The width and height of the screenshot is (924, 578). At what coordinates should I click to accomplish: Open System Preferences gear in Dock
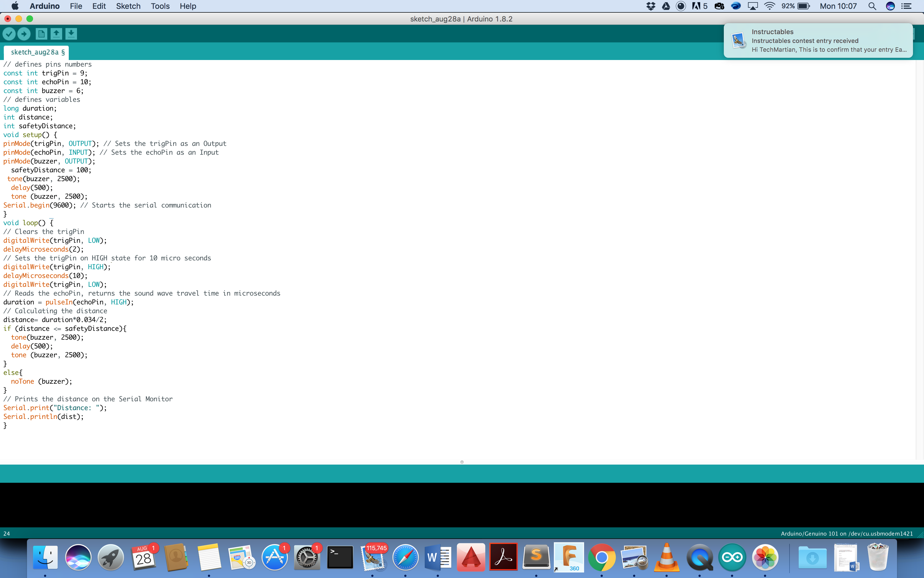coord(307,557)
